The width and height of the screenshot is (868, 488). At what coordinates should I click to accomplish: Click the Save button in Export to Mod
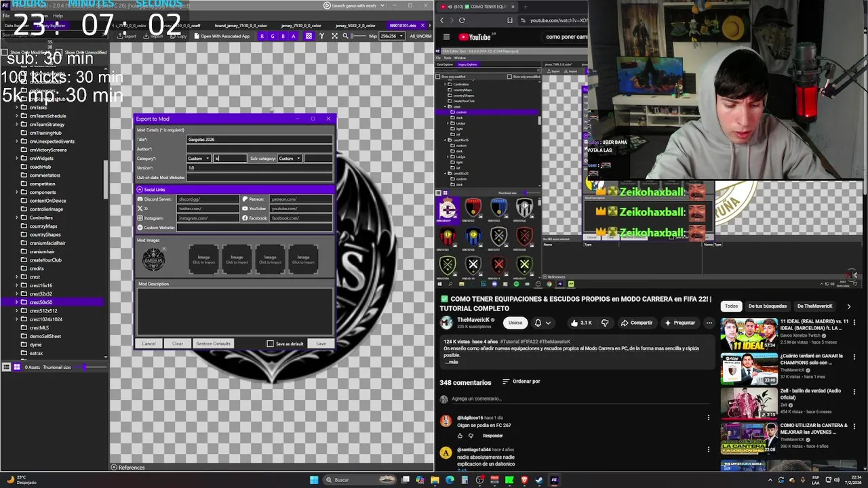coord(321,344)
